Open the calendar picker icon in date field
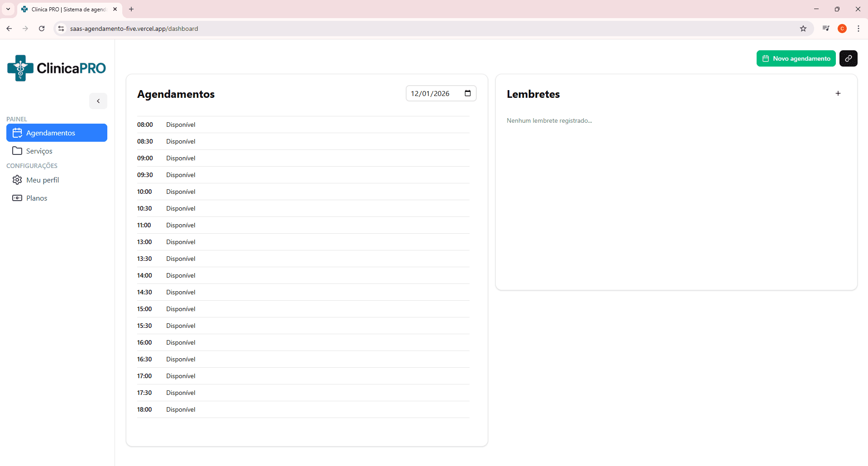The height and width of the screenshot is (466, 868). (468, 93)
